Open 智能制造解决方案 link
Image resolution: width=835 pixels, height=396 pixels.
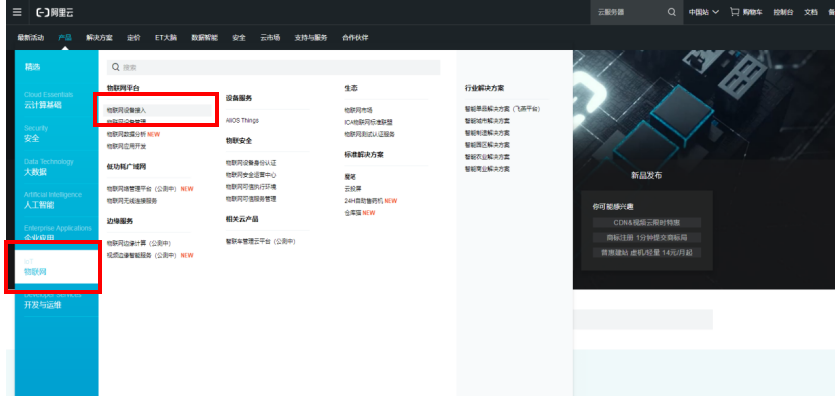487,133
